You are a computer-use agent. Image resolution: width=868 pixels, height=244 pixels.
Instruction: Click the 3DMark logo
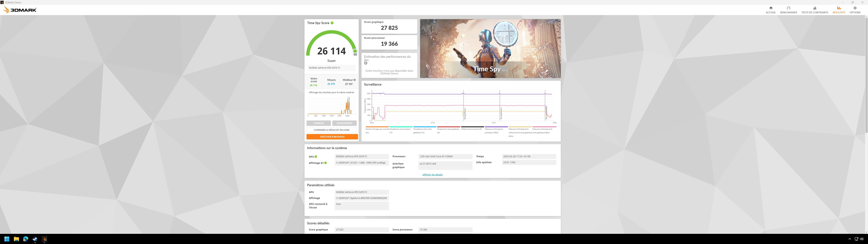20,10
